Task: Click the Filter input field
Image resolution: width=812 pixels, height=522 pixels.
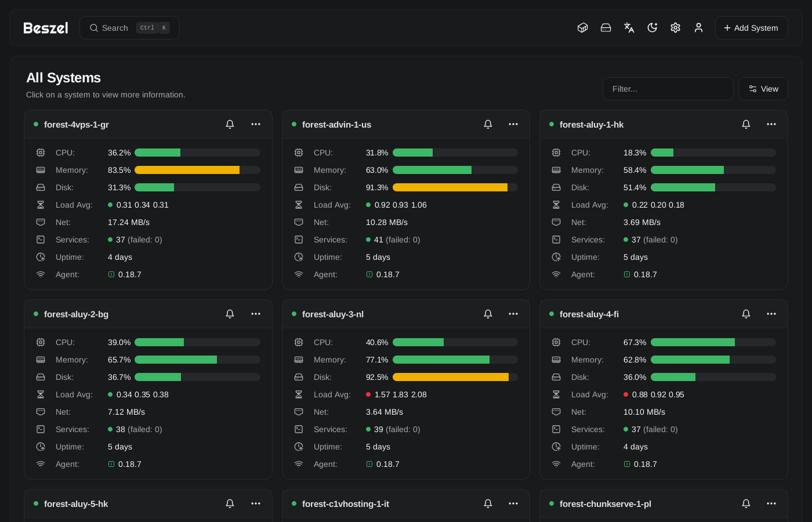Action: pos(668,89)
